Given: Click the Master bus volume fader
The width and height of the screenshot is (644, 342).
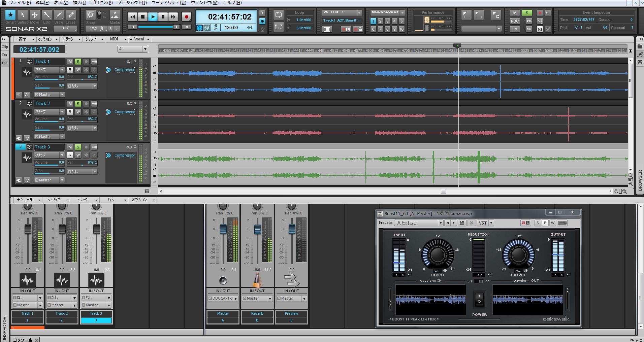Looking at the screenshot, I should pyautogui.click(x=223, y=229).
